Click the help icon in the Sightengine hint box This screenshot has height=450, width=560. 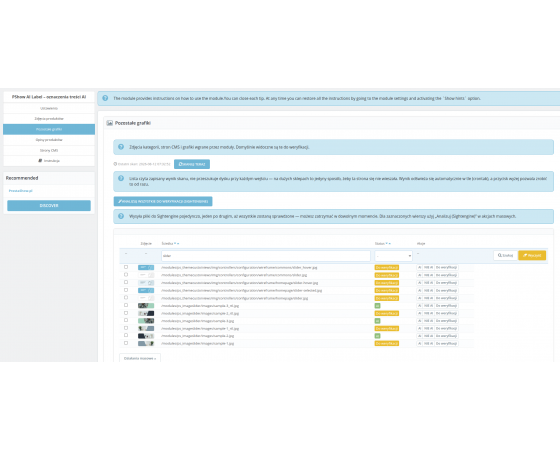click(x=121, y=216)
